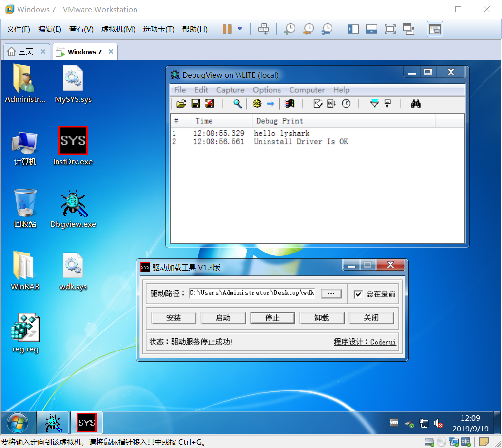
Task: Click the 停止 (stop) button
Action: pos(272,318)
